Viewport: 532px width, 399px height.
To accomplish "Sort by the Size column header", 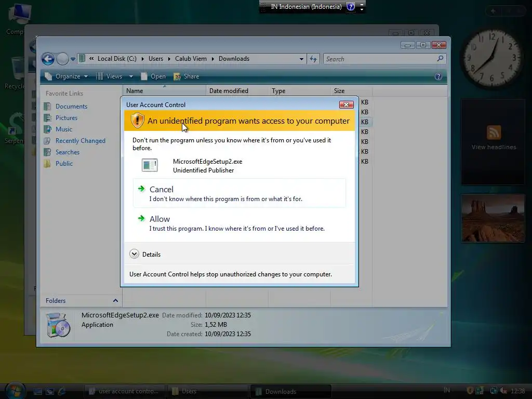I will coord(352,91).
